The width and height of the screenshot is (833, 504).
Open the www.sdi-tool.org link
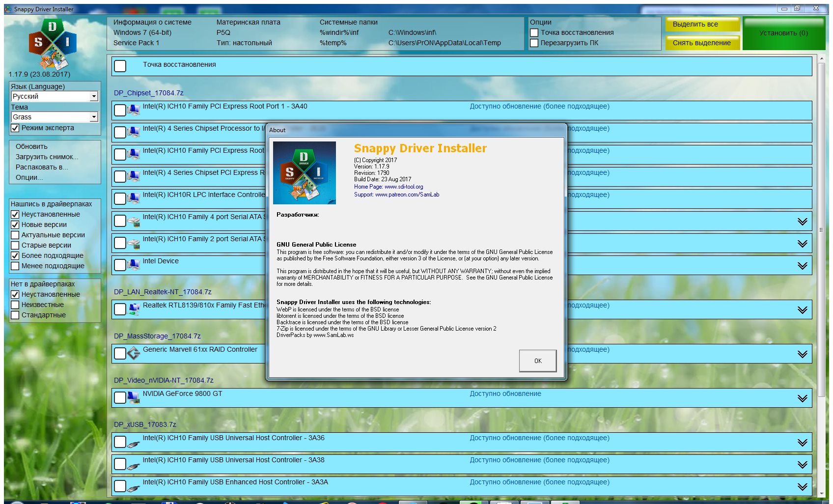404,187
